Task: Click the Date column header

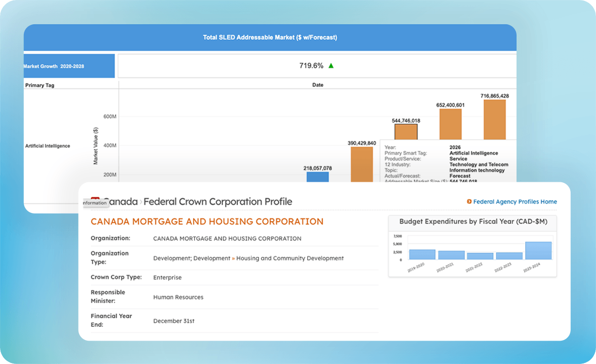Action: click(x=318, y=85)
